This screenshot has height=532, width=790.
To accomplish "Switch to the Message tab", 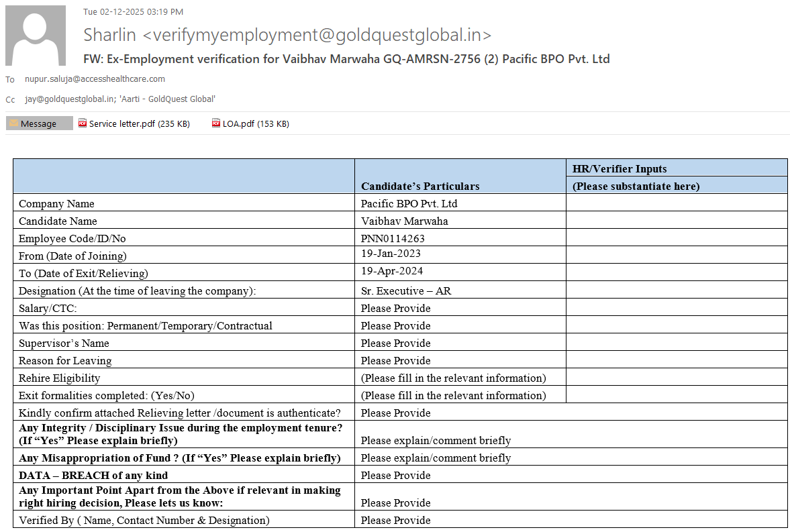I will click(39, 123).
